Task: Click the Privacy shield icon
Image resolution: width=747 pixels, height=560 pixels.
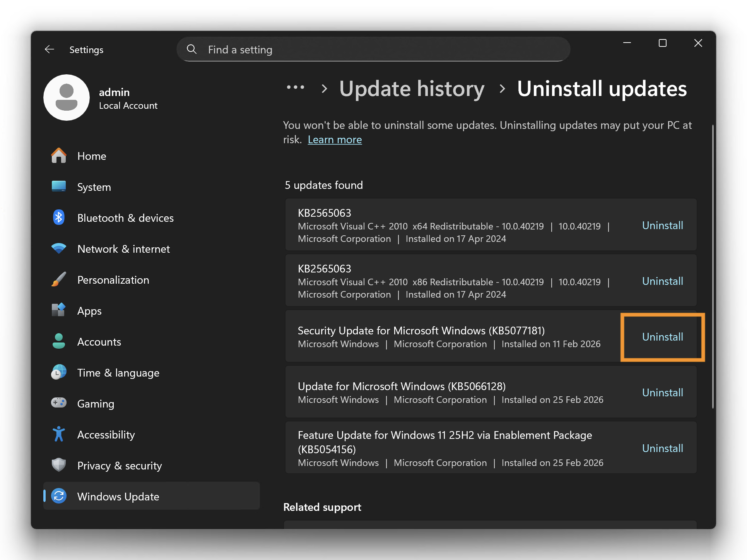Action: tap(59, 465)
